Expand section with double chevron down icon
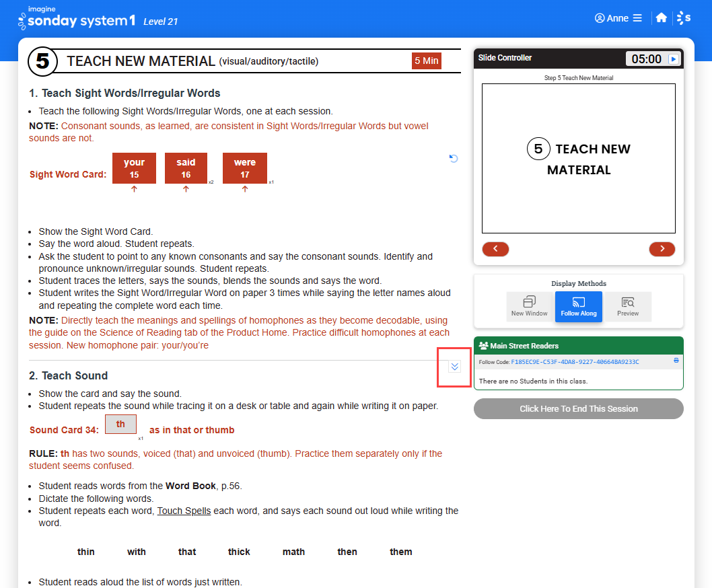Screen dimensions: 712x588 454,367
